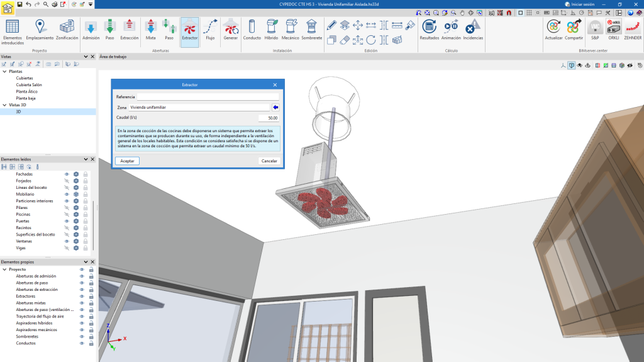Select Planta Ático floor view
Viewport: 644px width, 362px height.
click(x=26, y=91)
